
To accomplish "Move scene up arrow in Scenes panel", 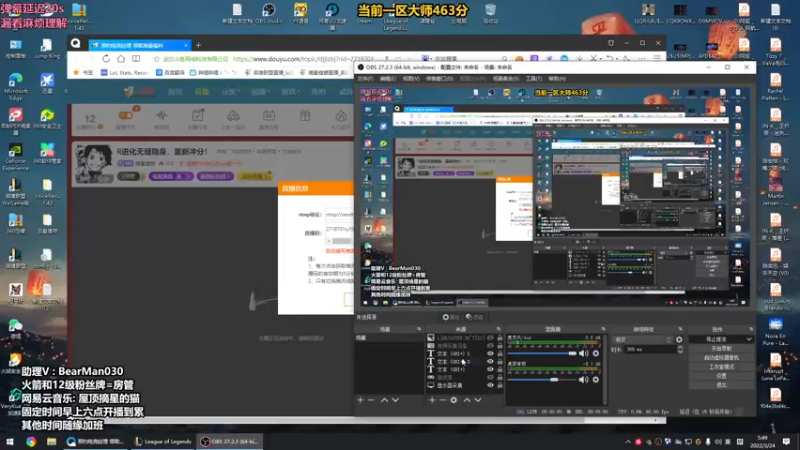I will (384, 400).
